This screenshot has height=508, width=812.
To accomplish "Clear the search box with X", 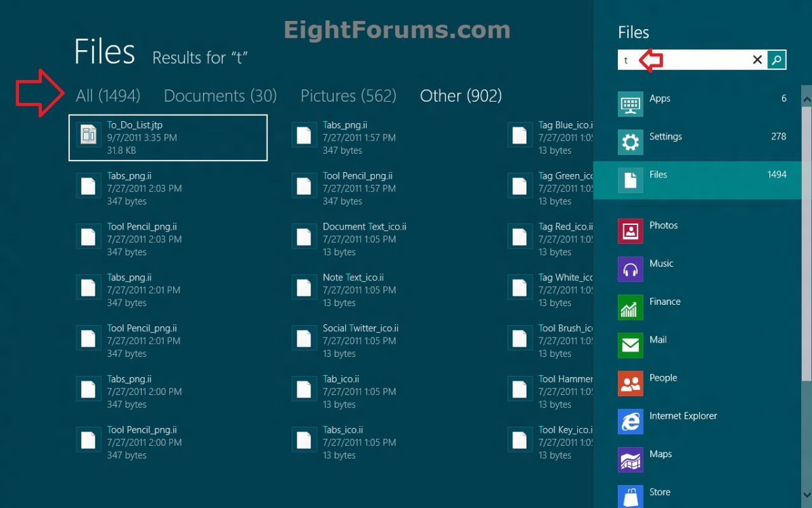I will [757, 60].
